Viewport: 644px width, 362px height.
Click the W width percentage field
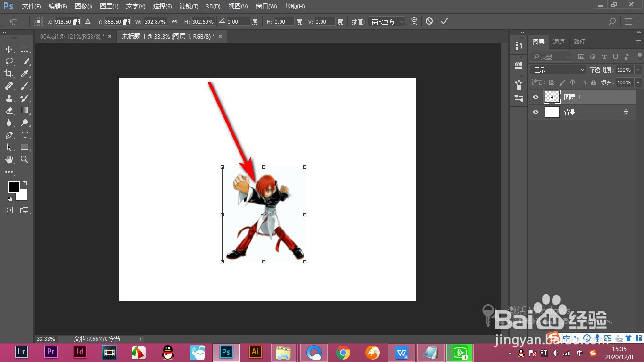[x=156, y=22]
